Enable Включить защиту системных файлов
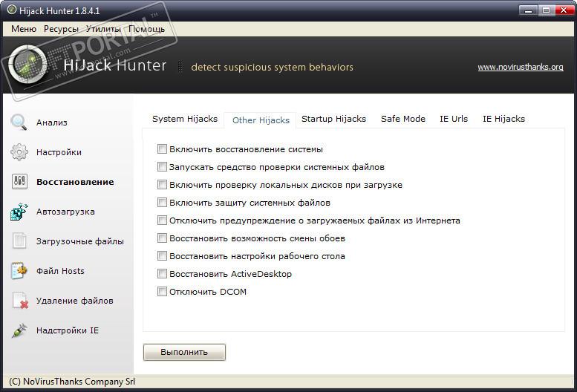Image resolution: width=577 pixels, height=392 pixels. 162,202
